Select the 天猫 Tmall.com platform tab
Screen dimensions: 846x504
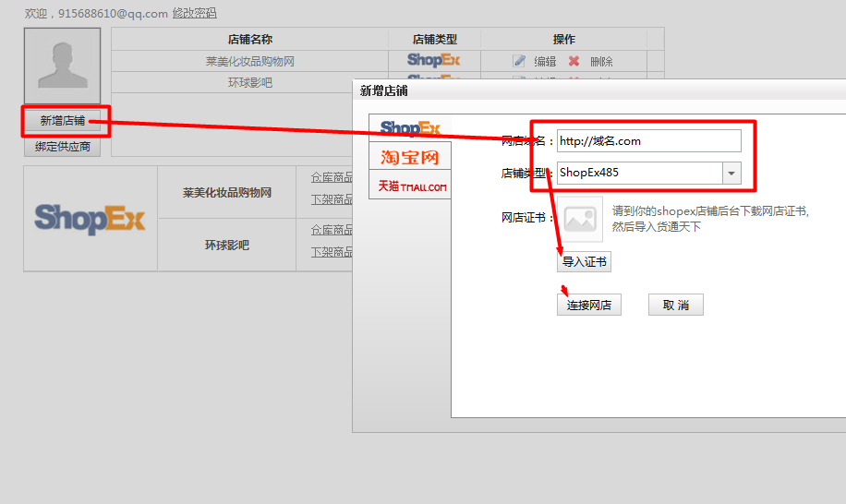click(410, 186)
